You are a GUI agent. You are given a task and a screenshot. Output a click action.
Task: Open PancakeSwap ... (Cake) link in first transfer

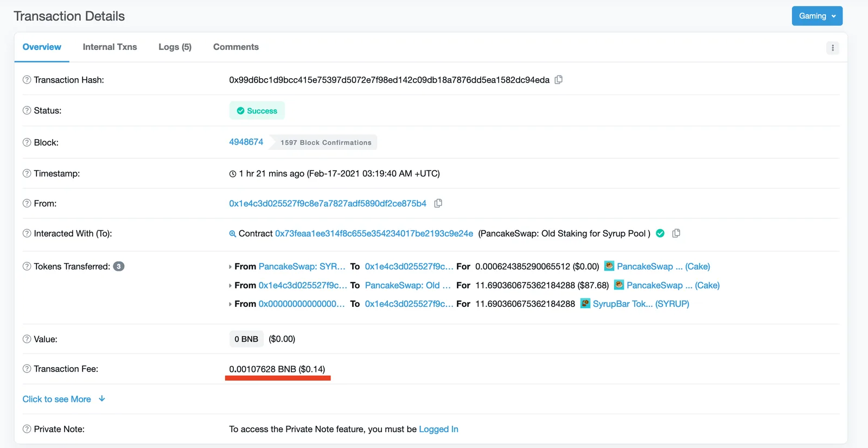(663, 266)
